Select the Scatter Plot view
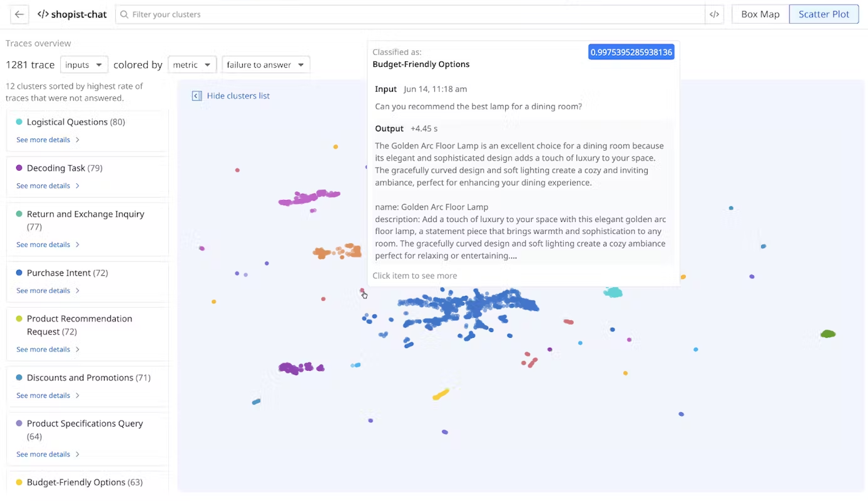The width and height of the screenshot is (868, 501). click(824, 14)
